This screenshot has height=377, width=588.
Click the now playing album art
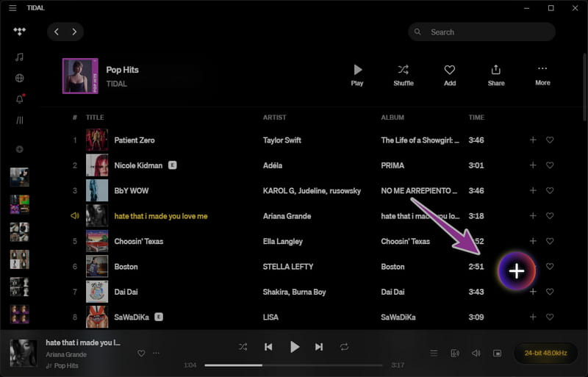[24, 353]
